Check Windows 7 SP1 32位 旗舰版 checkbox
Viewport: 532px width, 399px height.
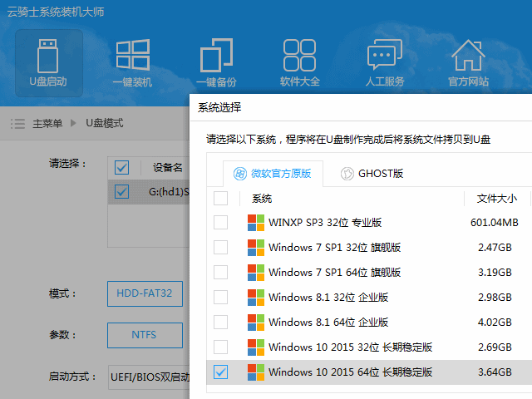coord(220,248)
